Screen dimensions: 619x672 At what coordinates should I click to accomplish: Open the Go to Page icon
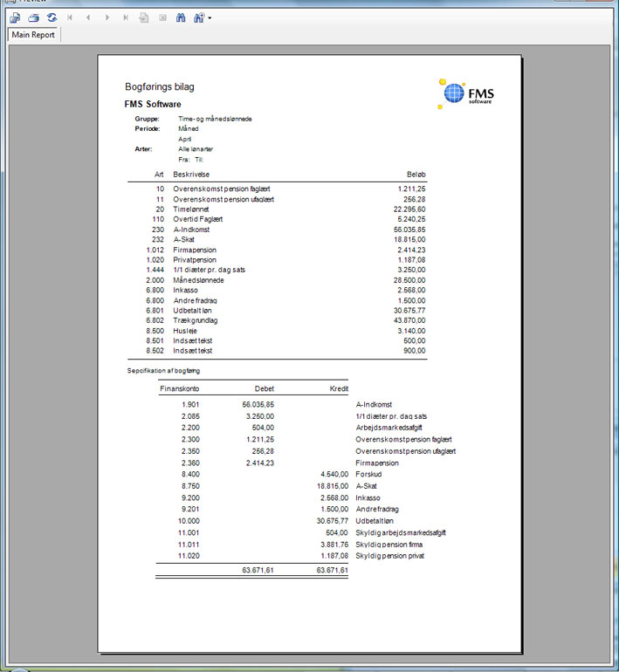coord(144,17)
